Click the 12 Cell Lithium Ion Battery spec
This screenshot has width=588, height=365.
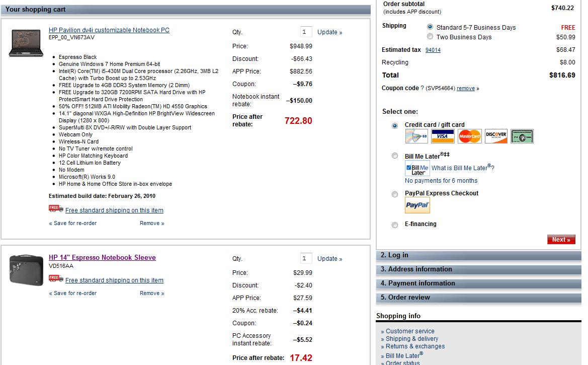pos(90,163)
